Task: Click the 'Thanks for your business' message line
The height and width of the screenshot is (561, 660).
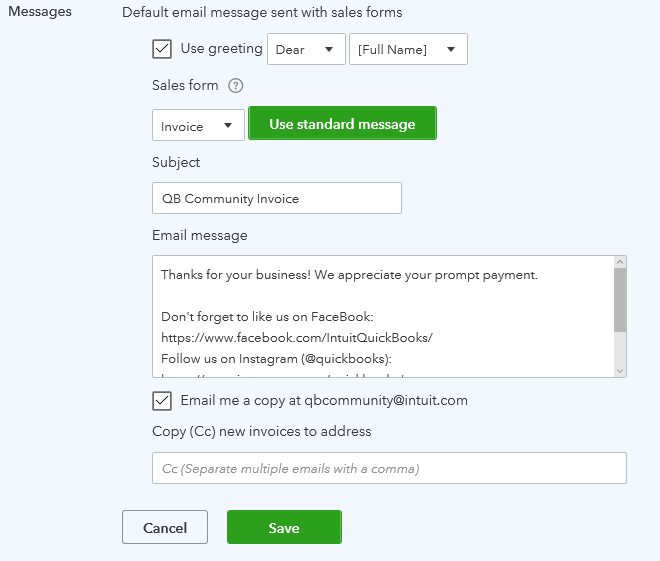Action: click(x=349, y=274)
